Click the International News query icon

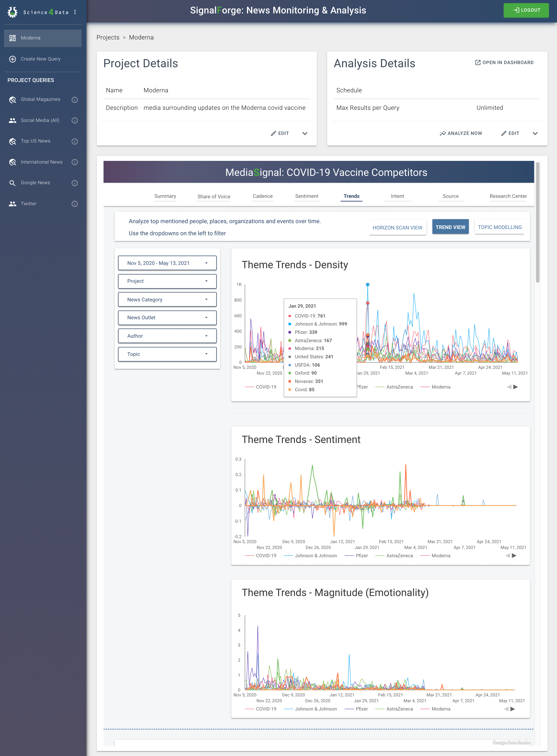click(x=13, y=162)
